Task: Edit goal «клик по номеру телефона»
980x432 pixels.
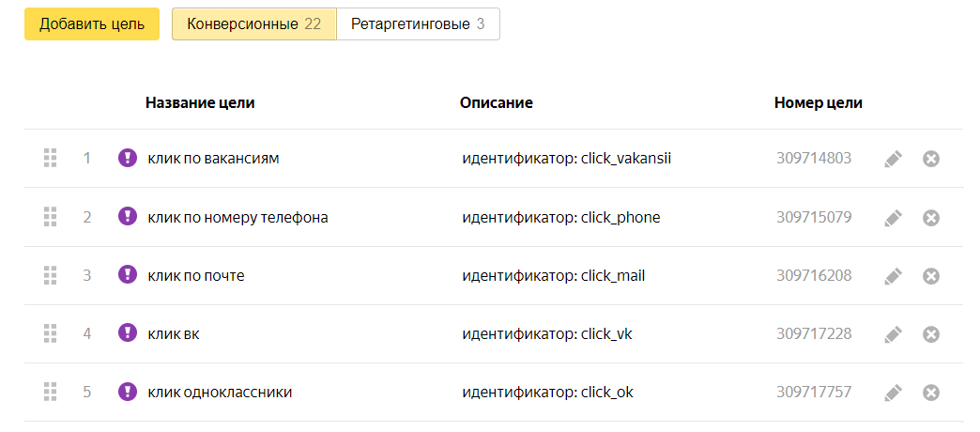Action: click(893, 218)
